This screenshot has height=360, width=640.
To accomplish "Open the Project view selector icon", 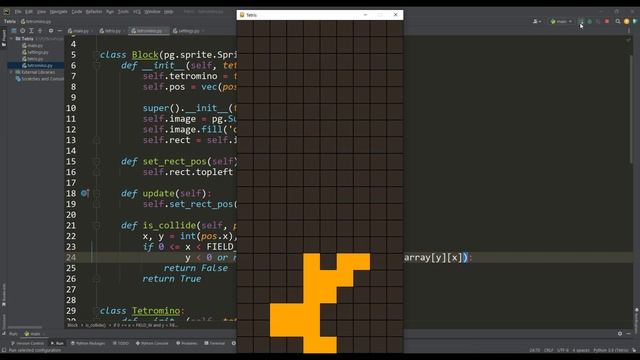I will [x=14, y=31].
